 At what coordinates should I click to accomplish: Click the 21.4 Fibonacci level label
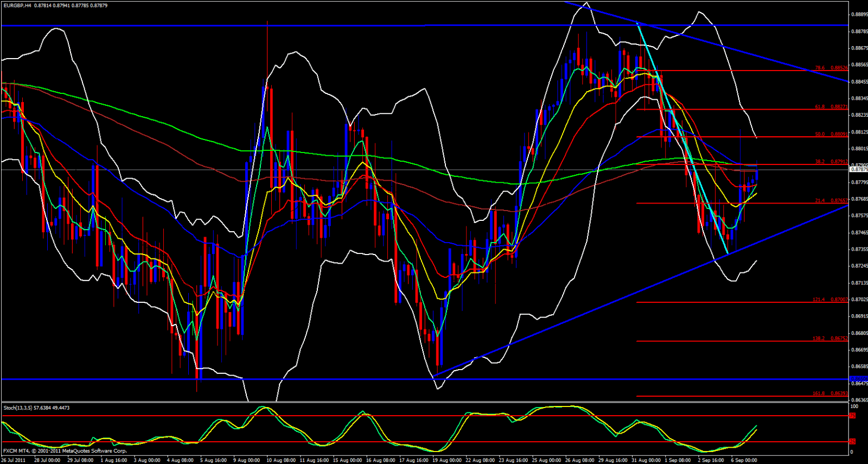click(831, 200)
